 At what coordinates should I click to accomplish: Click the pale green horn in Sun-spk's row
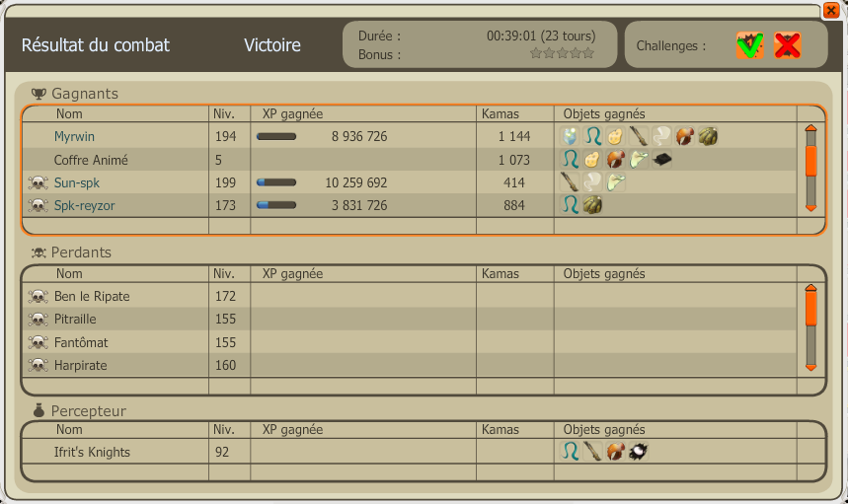pos(615,182)
